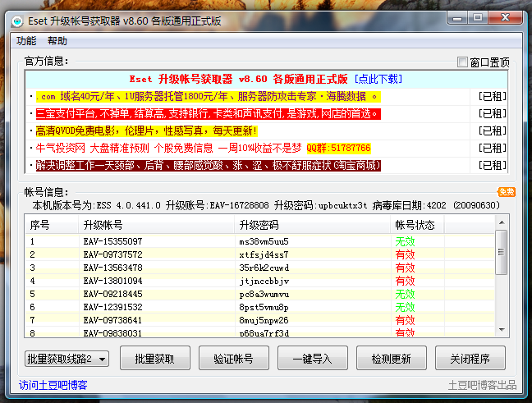Click the 升级密码 column header

click(x=312, y=225)
